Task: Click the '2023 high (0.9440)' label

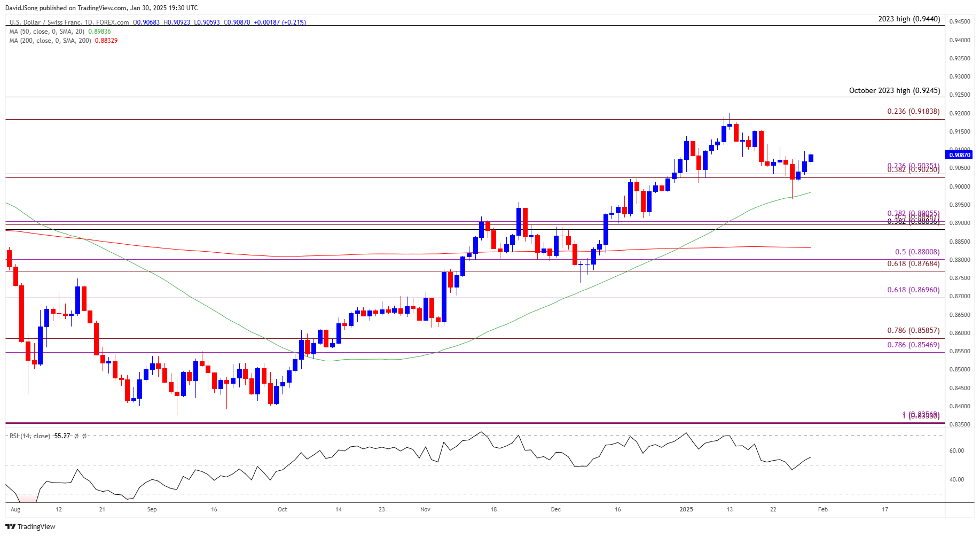Action: 909,19
